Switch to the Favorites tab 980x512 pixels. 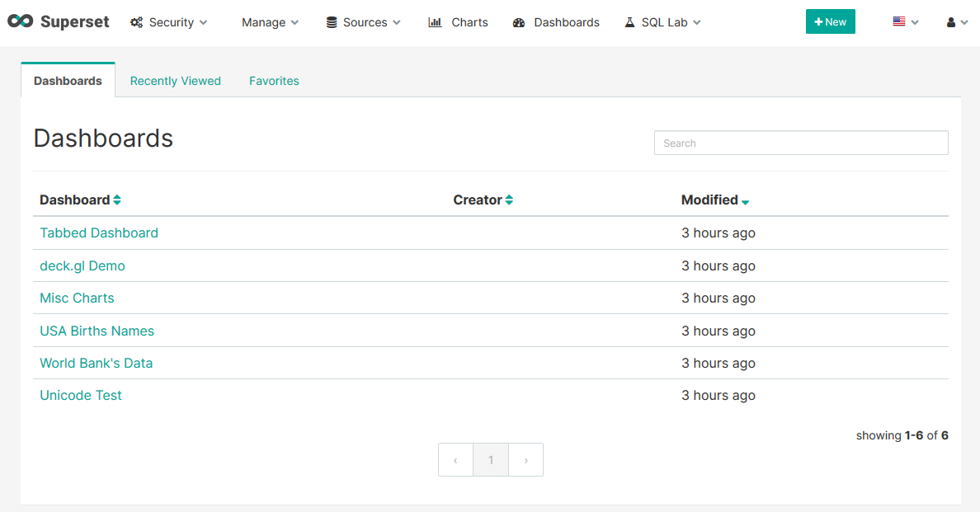point(274,81)
